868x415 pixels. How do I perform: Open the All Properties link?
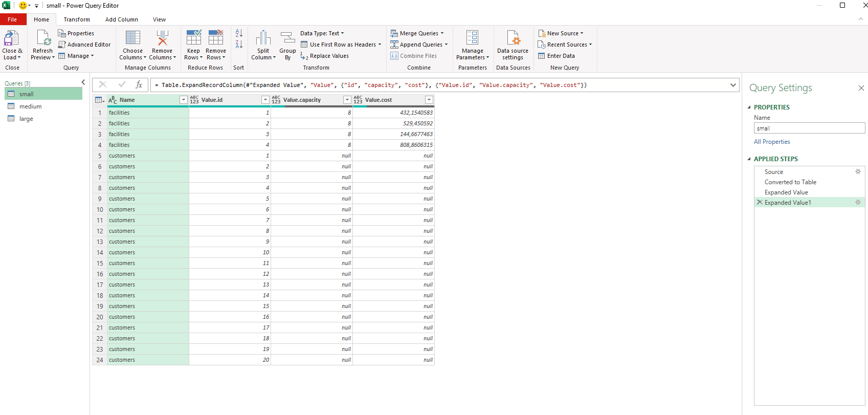click(772, 142)
